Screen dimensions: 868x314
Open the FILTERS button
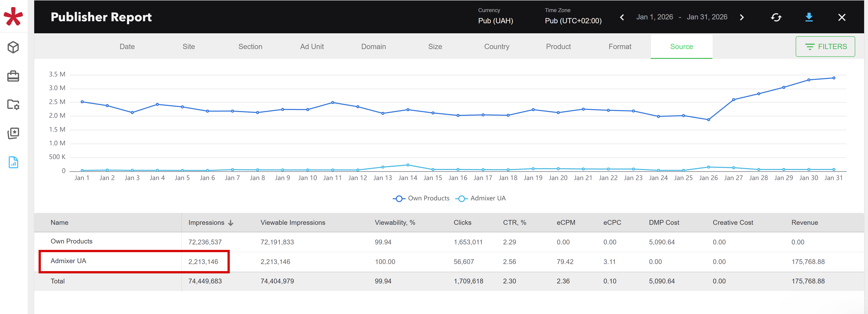(x=825, y=47)
